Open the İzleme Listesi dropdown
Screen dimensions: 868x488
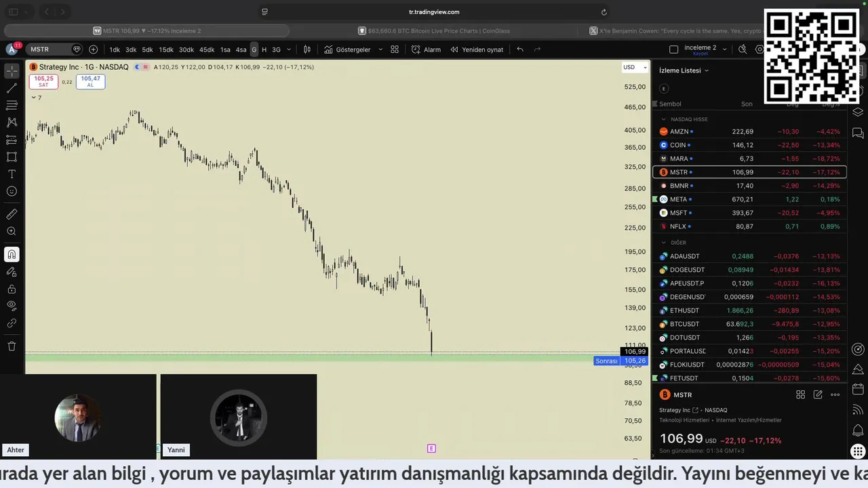tap(684, 70)
